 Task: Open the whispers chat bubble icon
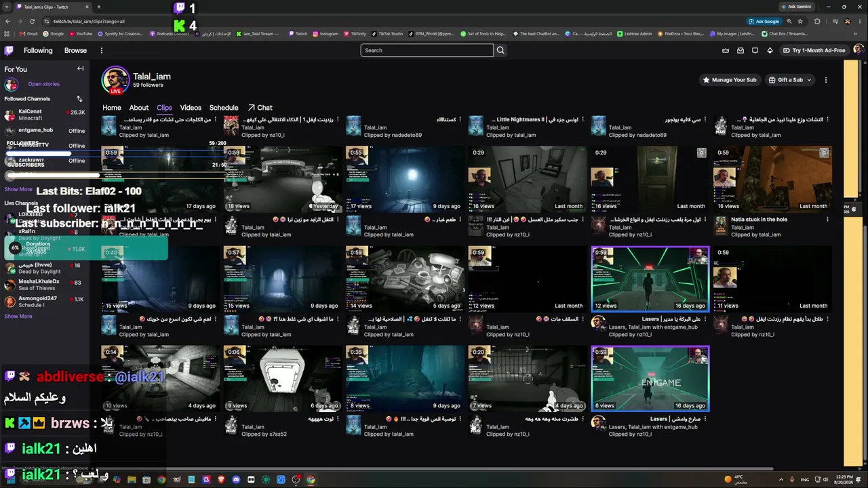click(x=755, y=50)
